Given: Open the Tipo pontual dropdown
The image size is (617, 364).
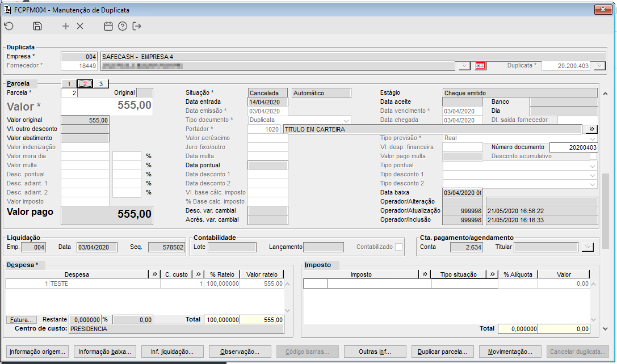Looking at the screenshot, I should point(593,166).
